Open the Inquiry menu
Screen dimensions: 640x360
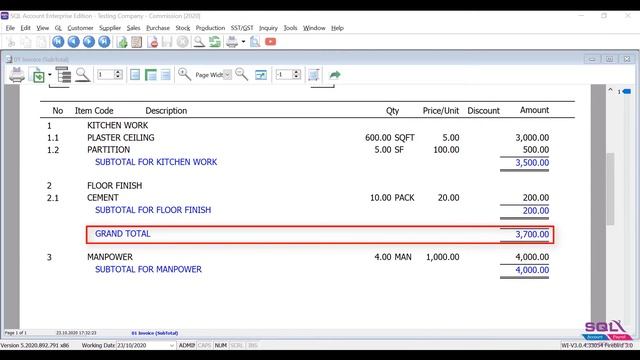pyautogui.click(x=268, y=28)
